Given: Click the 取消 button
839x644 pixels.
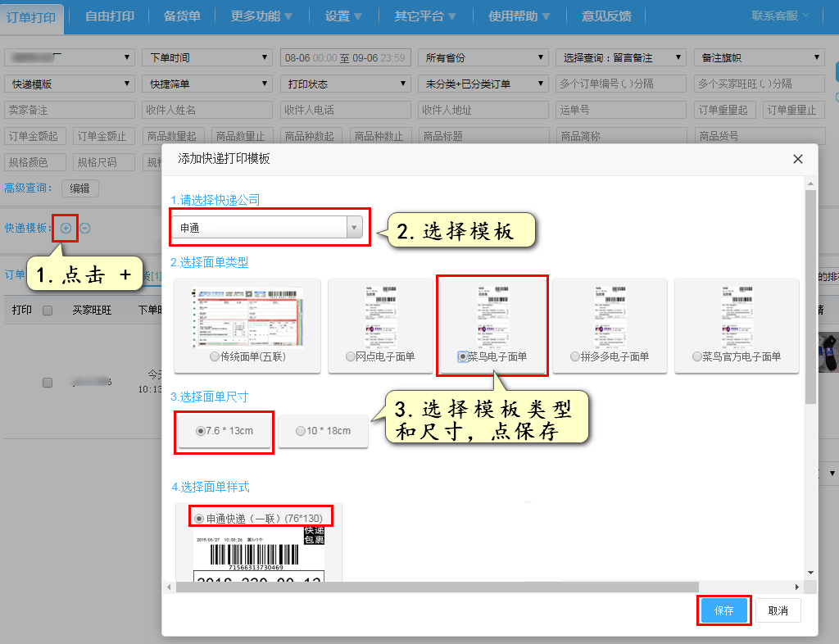Looking at the screenshot, I should [778, 610].
